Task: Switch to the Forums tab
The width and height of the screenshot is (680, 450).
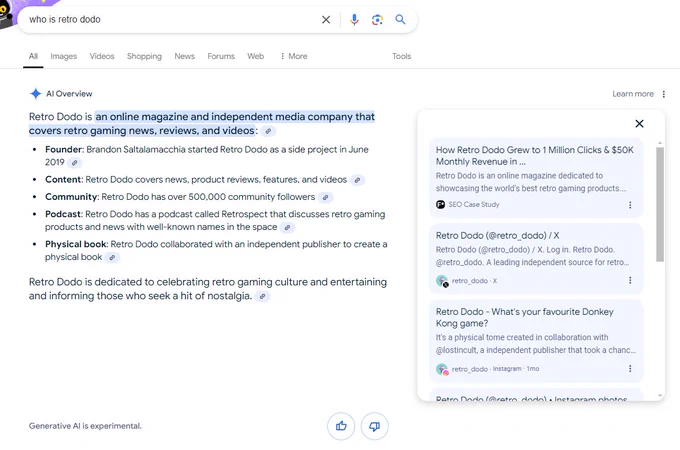Action: point(221,56)
